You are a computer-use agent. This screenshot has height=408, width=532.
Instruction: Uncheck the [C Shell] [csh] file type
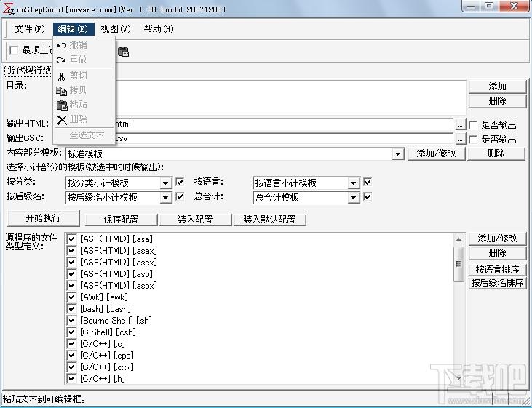point(71,332)
